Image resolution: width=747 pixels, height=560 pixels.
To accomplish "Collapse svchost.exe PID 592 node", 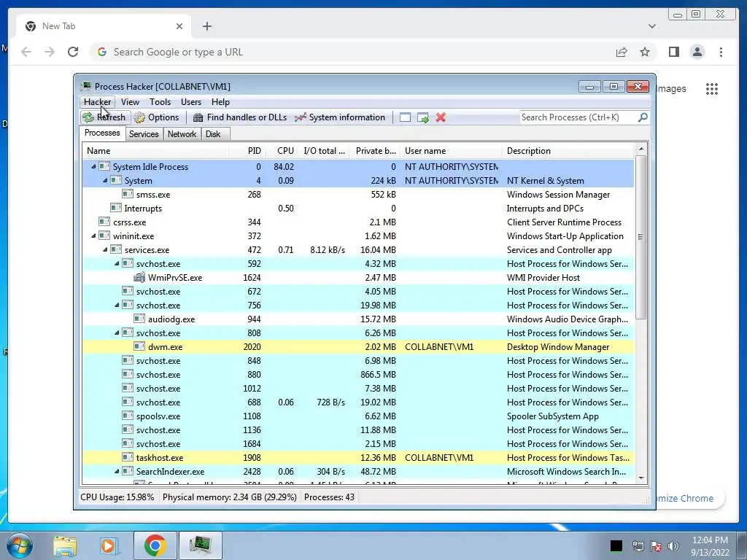I will click(x=117, y=262).
